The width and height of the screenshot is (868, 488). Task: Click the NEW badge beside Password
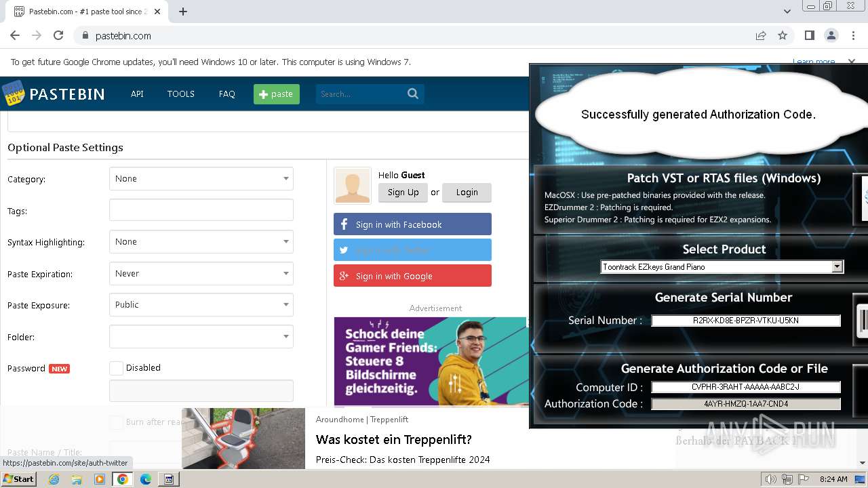click(x=60, y=369)
